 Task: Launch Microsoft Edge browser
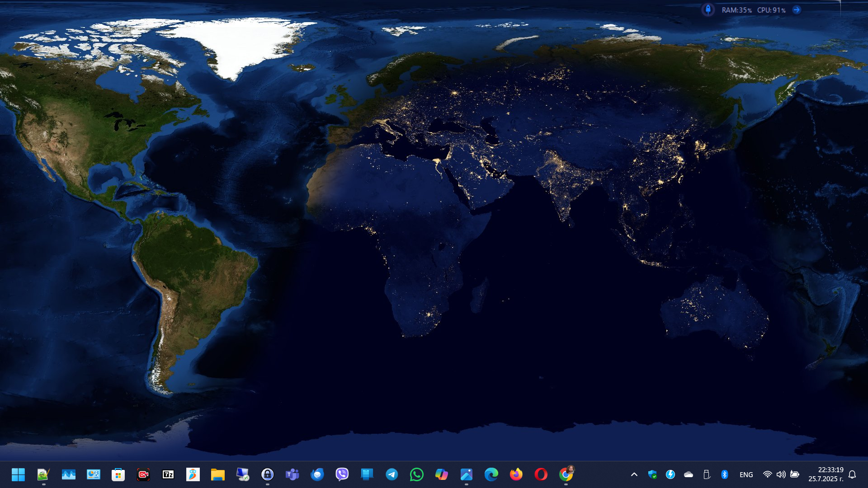click(x=491, y=474)
